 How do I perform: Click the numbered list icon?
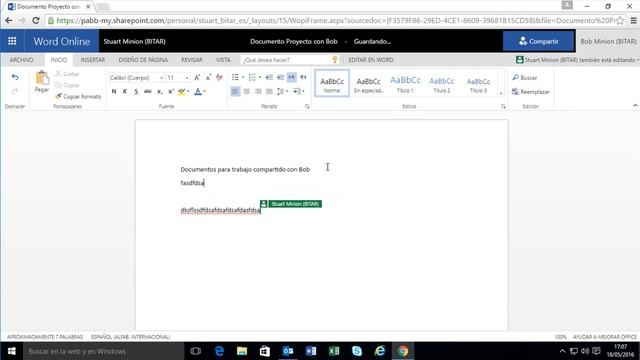[x=252, y=77]
